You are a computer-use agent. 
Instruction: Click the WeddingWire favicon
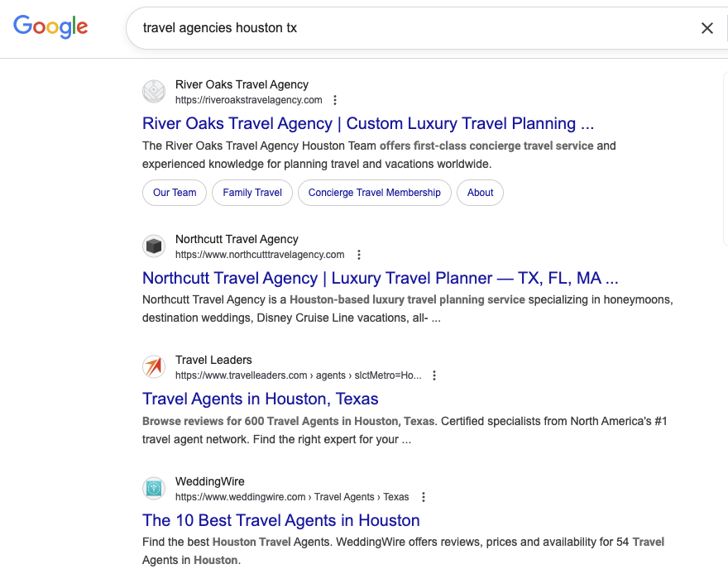pyautogui.click(x=154, y=488)
